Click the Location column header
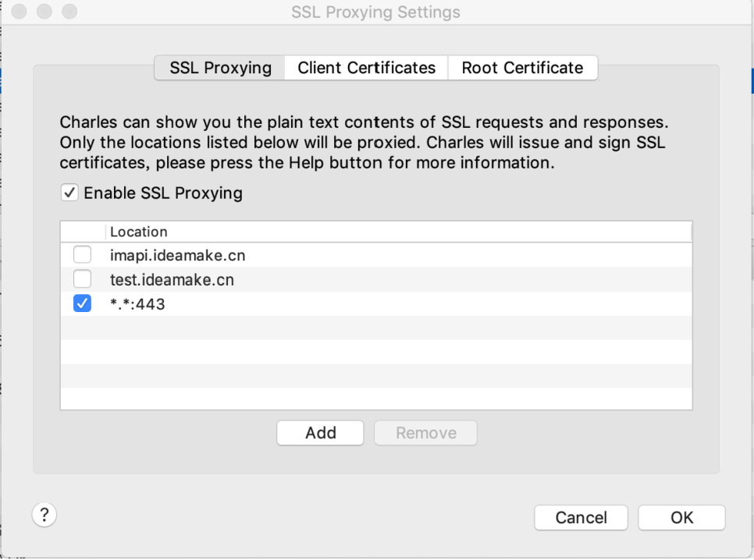Viewport: 754px width, 560px height. tap(398, 232)
